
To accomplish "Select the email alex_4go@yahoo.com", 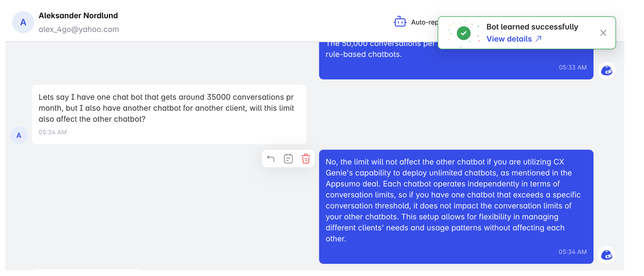I will pos(79,29).
